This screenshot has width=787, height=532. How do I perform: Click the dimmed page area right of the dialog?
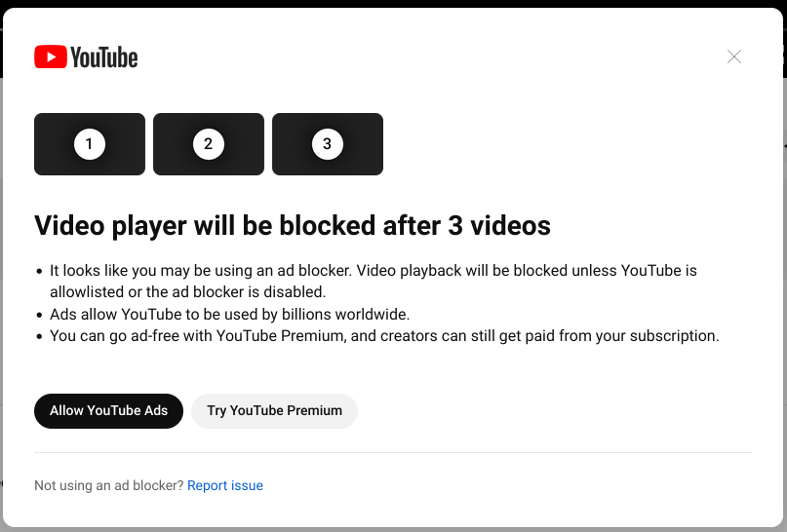tap(784, 292)
